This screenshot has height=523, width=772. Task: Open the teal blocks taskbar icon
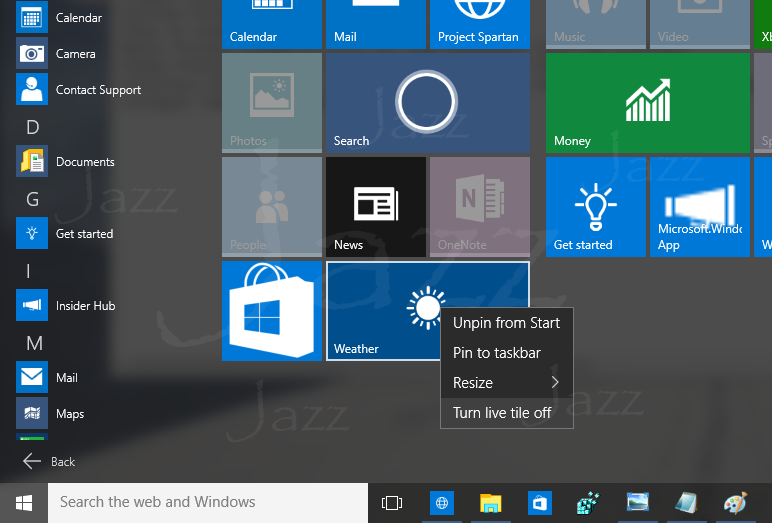click(588, 503)
